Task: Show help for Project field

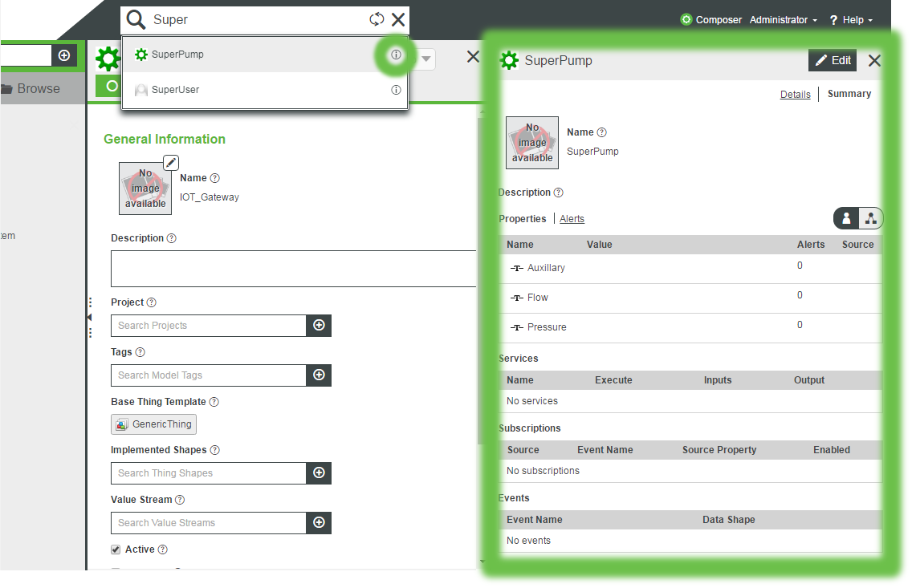Action: click(151, 302)
